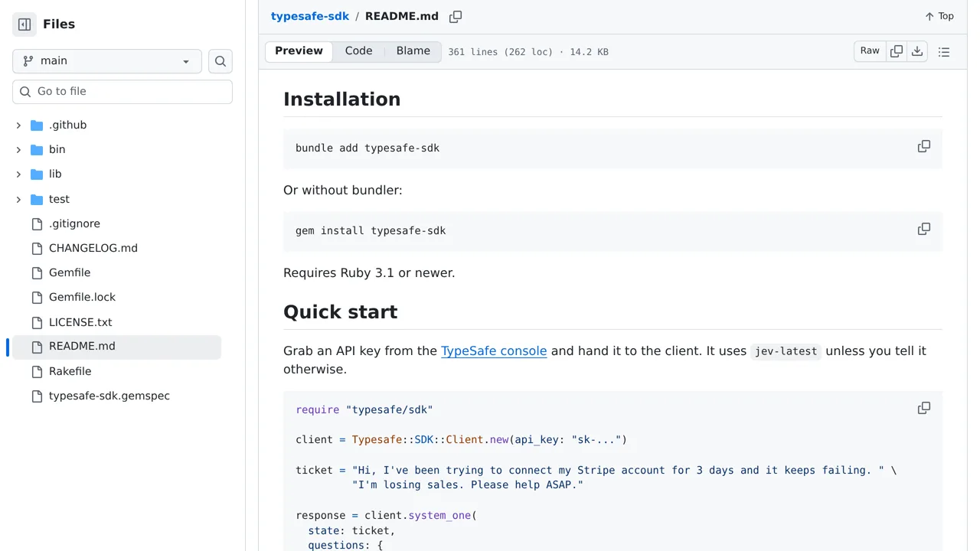The width and height of the screenshot is (980, 551).
Task: Jump to Top of the file
Action: click(939, 16)
